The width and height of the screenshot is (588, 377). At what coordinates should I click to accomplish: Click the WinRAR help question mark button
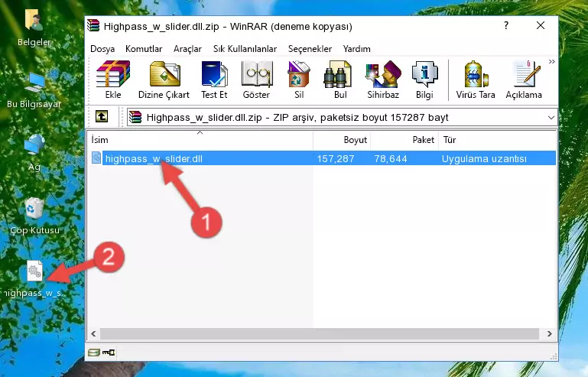[506, 25]
